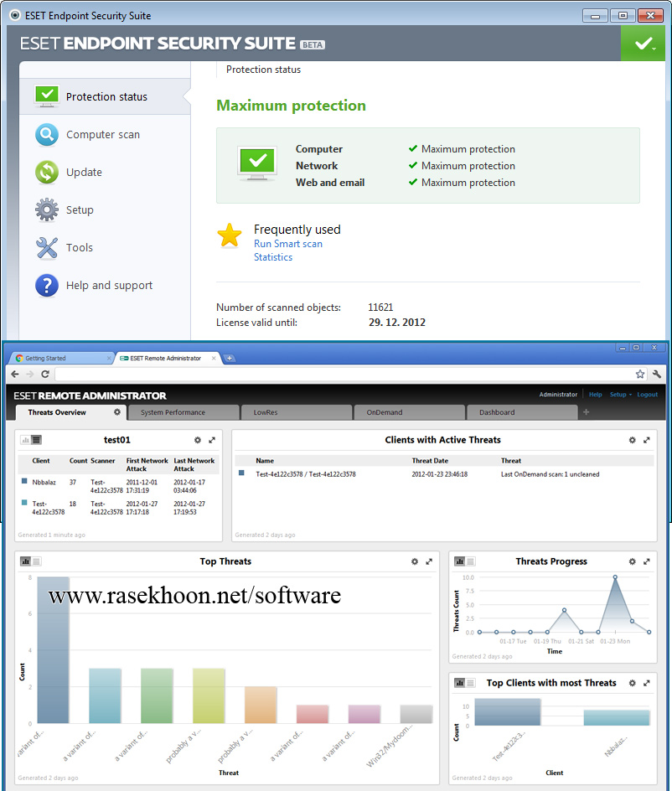Viewport: 672px width, 791px height.
Task: Click green protection checkmark status button
Action: pyautogui.click(x=644, y=44)
